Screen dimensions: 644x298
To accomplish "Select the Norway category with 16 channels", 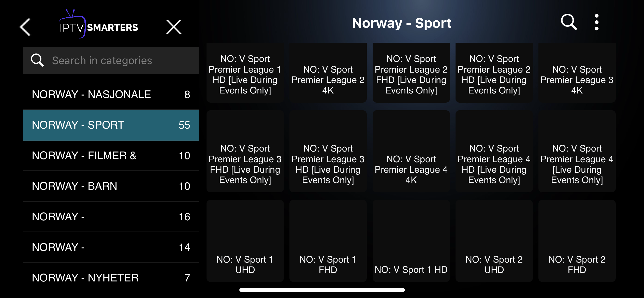I will click(111, 217).
